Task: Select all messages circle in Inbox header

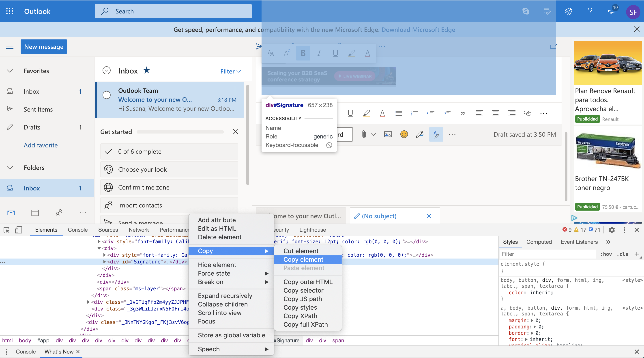Action: 107,71
